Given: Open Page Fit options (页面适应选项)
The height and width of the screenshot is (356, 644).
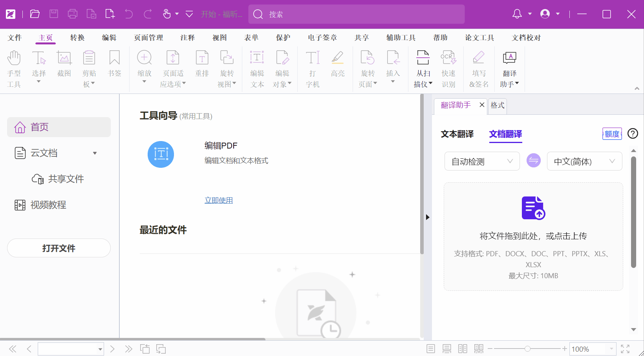Looking at the screenshot, I should [173, 69].
